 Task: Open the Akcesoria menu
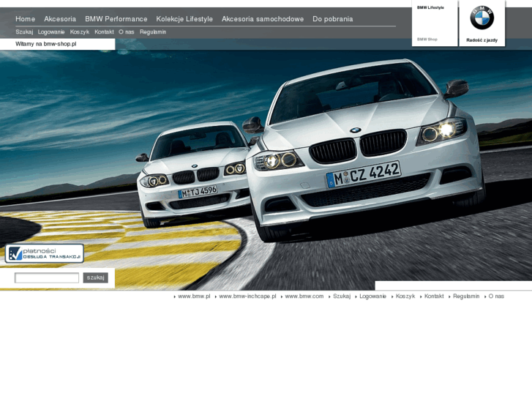pyautogui.click(x=60, y=19)
